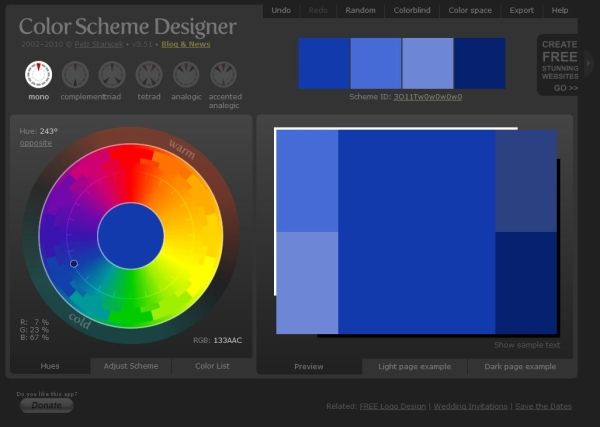Click the large center blue preview block
Image resolution: width=600 pixels, height=427 pixels.
(x=417, y=232)
